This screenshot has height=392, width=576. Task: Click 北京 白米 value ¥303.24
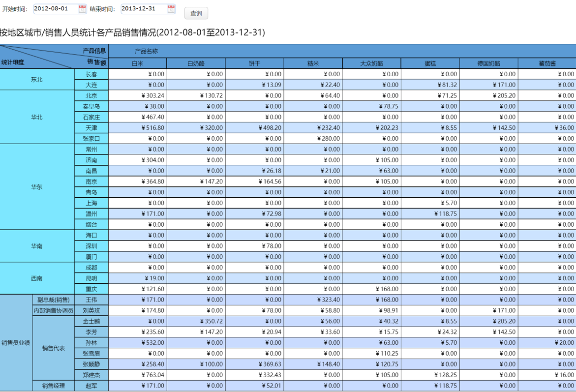(138, 95)
